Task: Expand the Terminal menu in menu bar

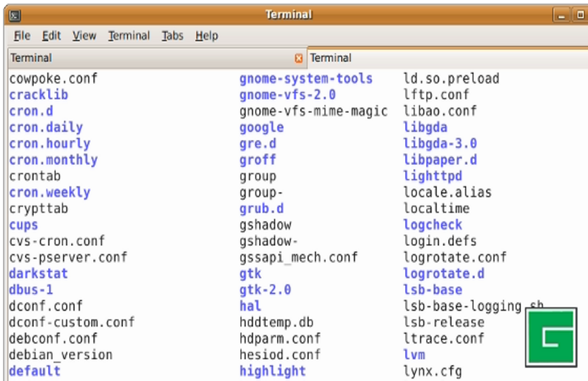Action: (x=129, y=36)
